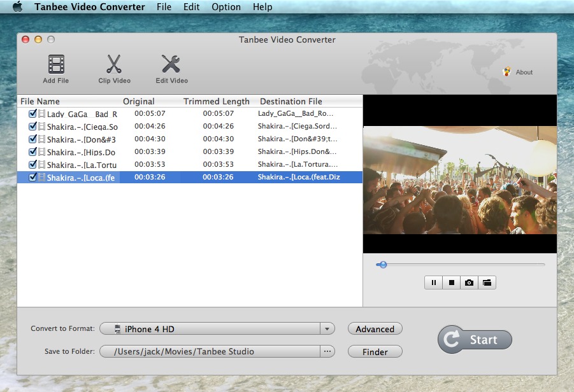
Task: Open the Clip Video scissors tool
Action: (x=114, y=64)
